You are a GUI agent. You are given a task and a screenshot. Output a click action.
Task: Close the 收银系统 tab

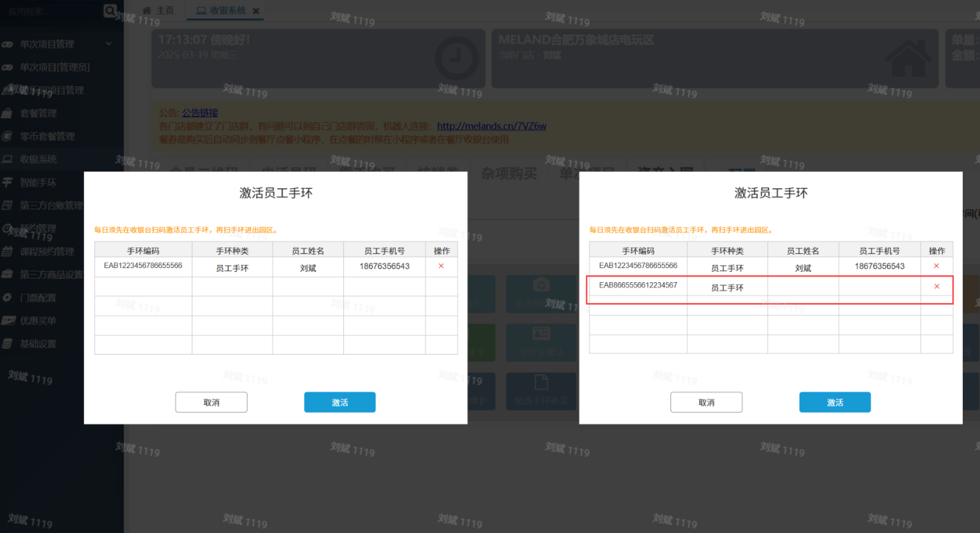pos(256,11)
